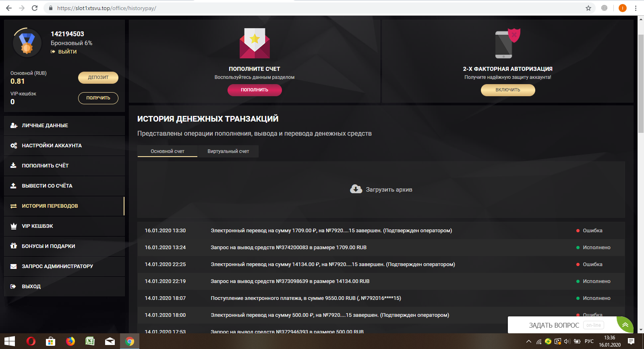Viewport: 644px width, 349px height.
Task: Open the Windows Start menu
Action: point(10,341)
